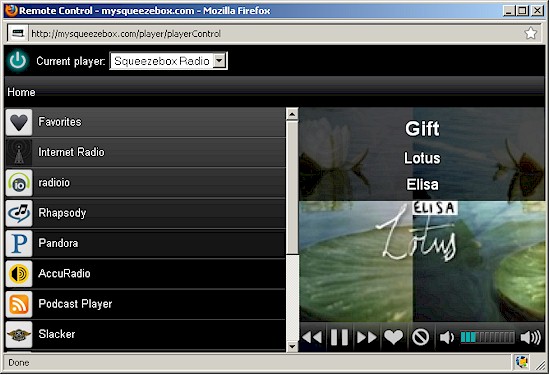
Task: Click the Podcast Player RSS icon
Action: (x=19, y=304)
